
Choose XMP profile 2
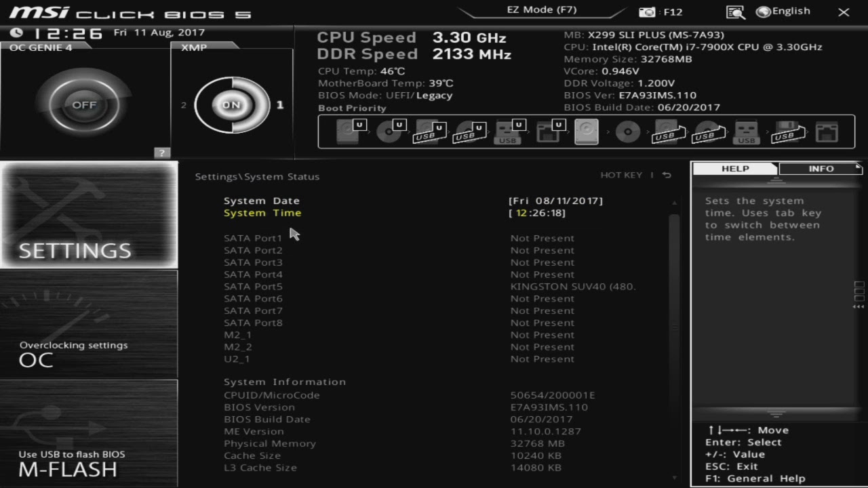tap(184, 105)
